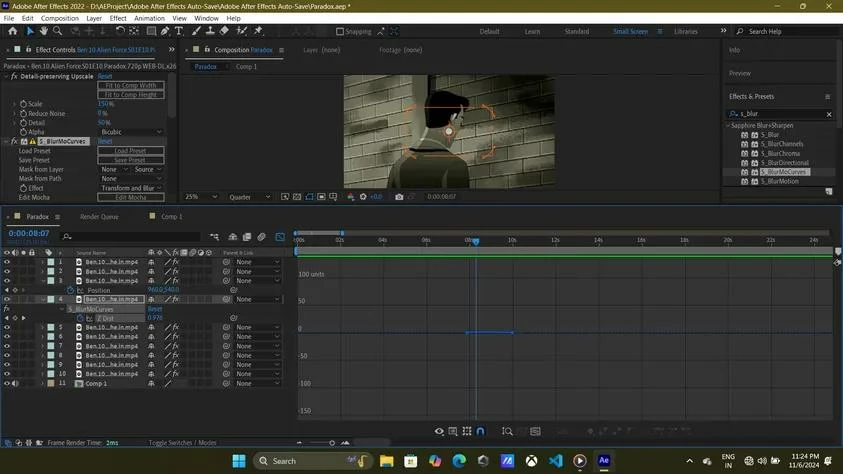Screen dimensions: 843x474
Task: Open the 25% magnification dropdown
Action: point(201,197)
